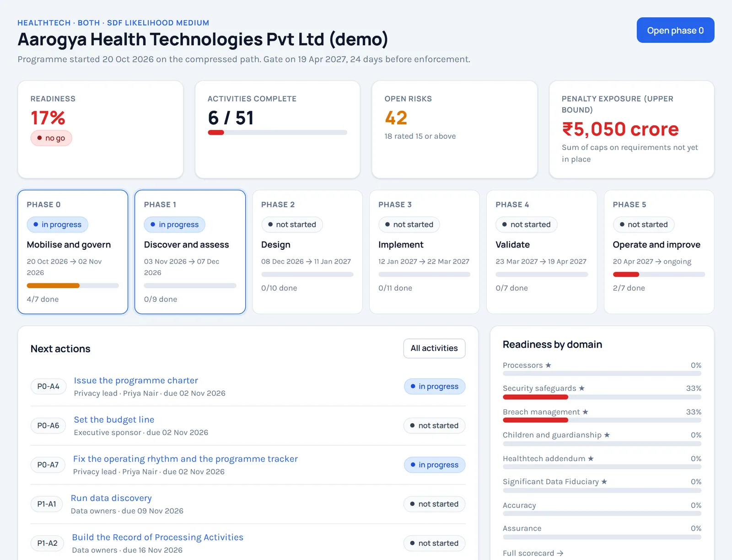Select the Phase 2 Design card

307,252
